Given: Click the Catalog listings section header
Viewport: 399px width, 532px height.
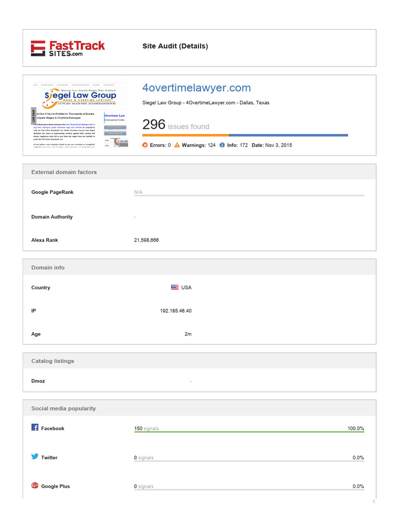Looking at the screenshot, I should [x=52, y=361].
